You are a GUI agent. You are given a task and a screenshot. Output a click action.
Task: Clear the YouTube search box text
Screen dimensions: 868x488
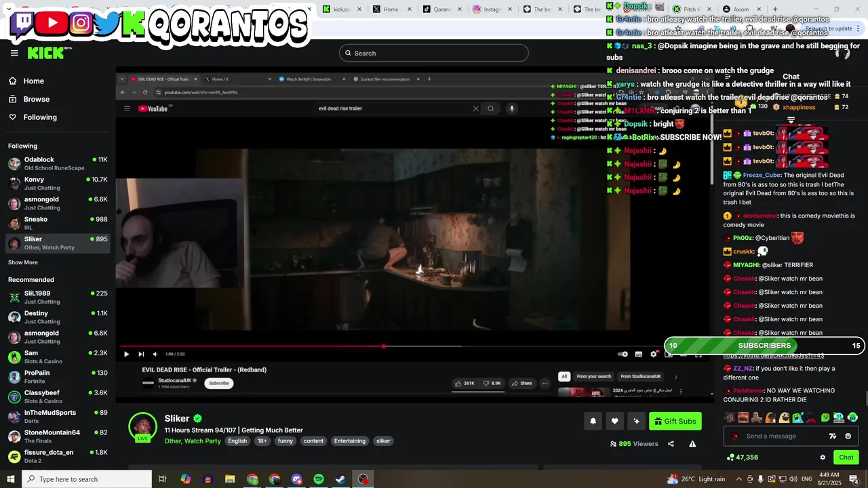[475, 108]
